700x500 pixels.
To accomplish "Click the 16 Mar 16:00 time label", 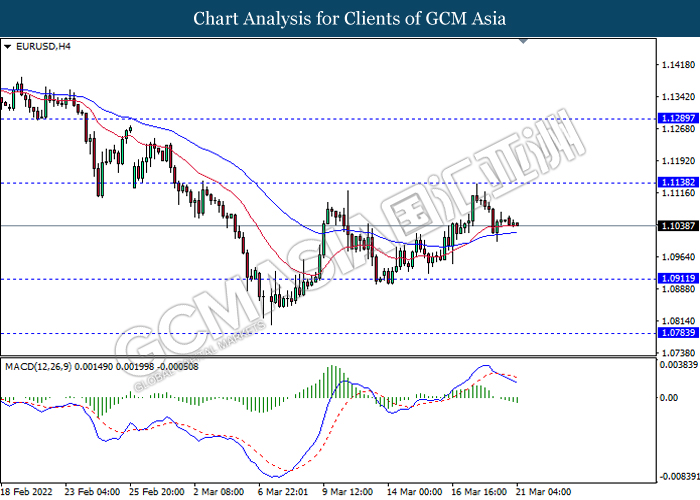I will [x=479, y=492].
